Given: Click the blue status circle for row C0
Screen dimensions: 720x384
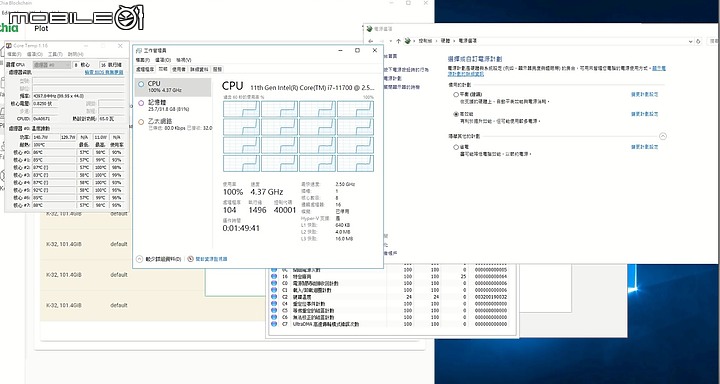Looking at the screenshot, I should 274,283.
